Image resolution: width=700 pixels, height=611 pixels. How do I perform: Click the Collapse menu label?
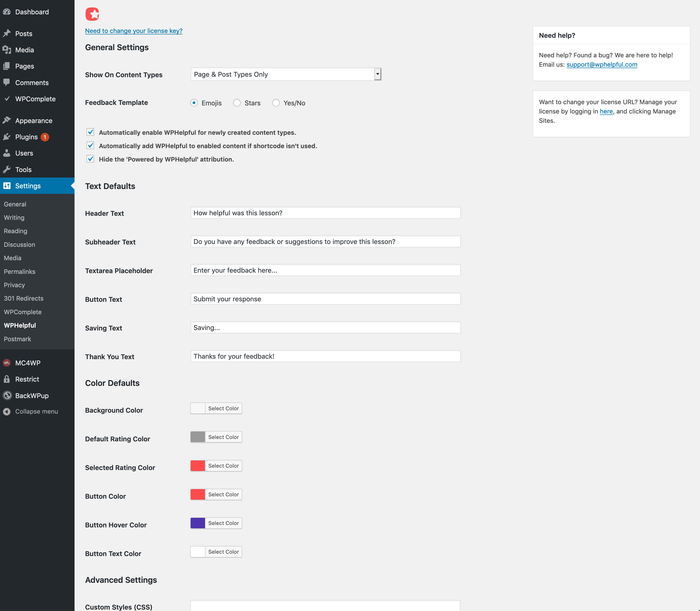37,411
